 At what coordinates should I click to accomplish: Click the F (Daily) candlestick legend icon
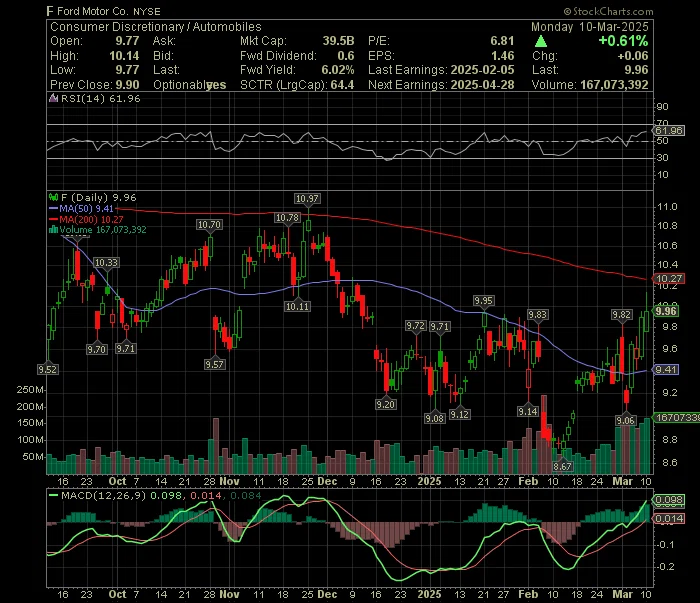click(53, 197)
